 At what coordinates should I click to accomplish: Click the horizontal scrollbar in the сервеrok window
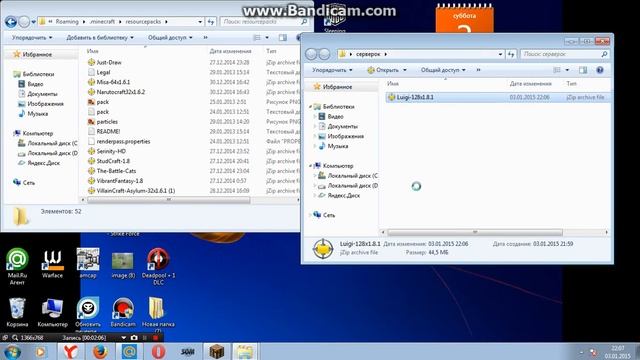pos(475,232)
